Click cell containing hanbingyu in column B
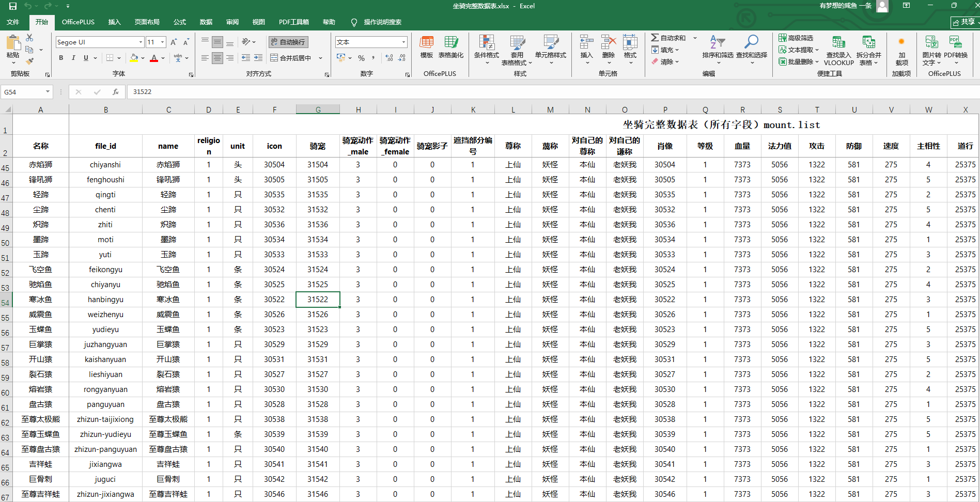The image size is (980, 502). click(x=105, y=300)
